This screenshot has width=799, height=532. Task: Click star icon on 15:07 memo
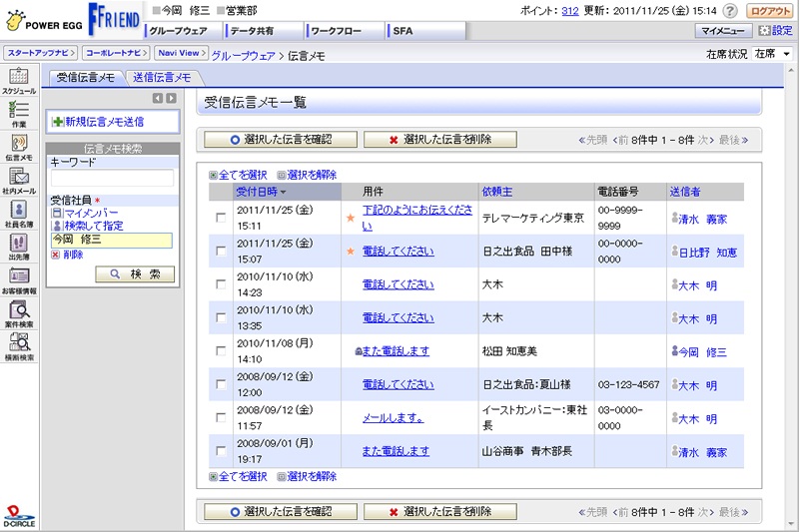click(x=351, y=251)
